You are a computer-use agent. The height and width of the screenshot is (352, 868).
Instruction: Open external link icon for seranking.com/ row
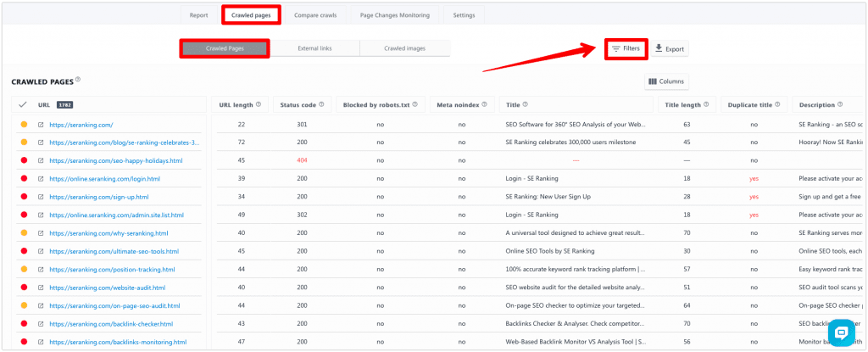click(41, 125)
